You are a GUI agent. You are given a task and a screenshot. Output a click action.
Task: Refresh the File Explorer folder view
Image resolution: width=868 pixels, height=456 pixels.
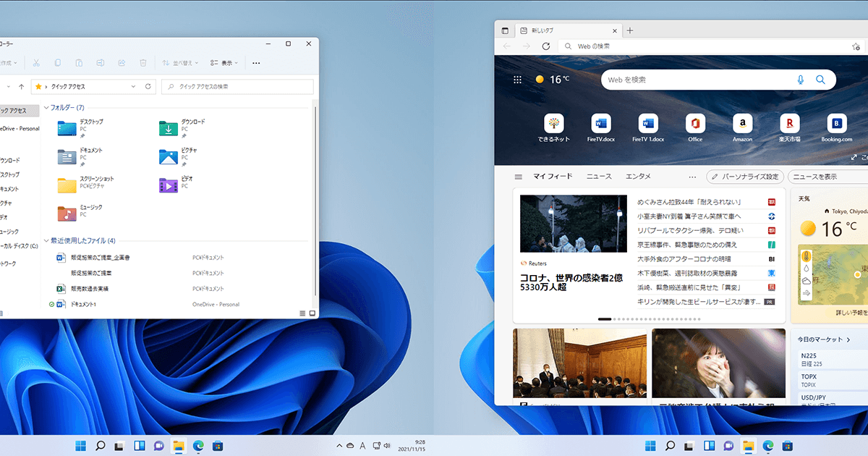point(148,86)
